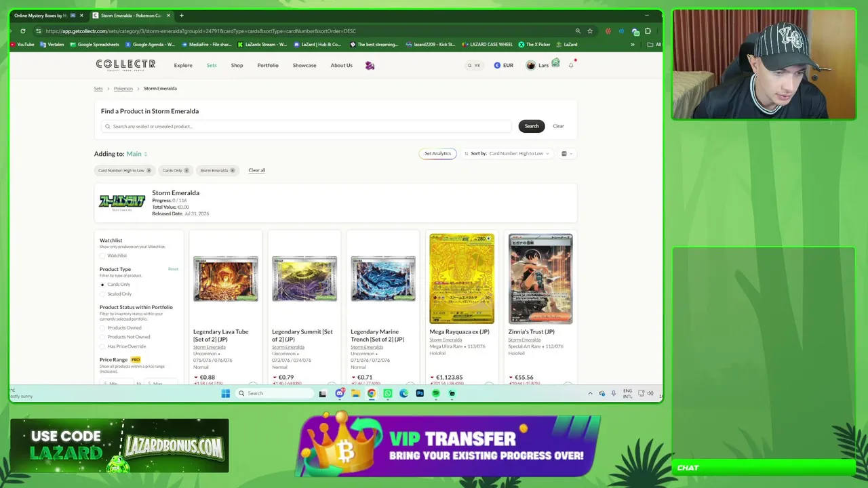Open the Sets nav item
The height and width of the screenshot is (488, 868).
(212, 66)
